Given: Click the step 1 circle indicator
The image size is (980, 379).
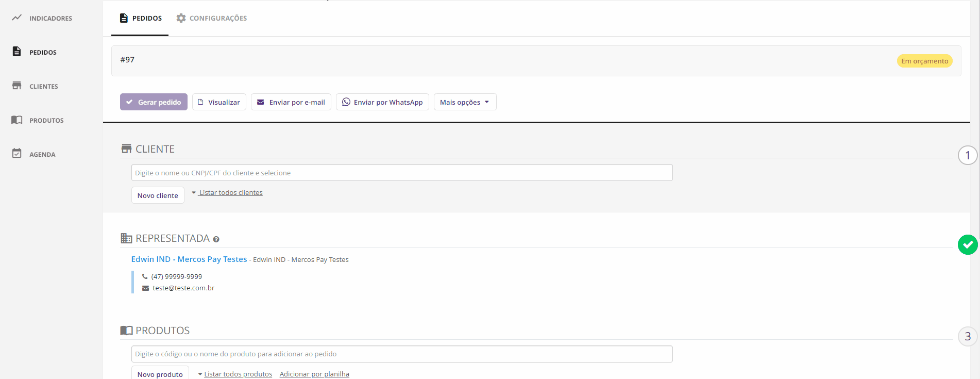Looking at the screenshot, I should coord(967,155).
